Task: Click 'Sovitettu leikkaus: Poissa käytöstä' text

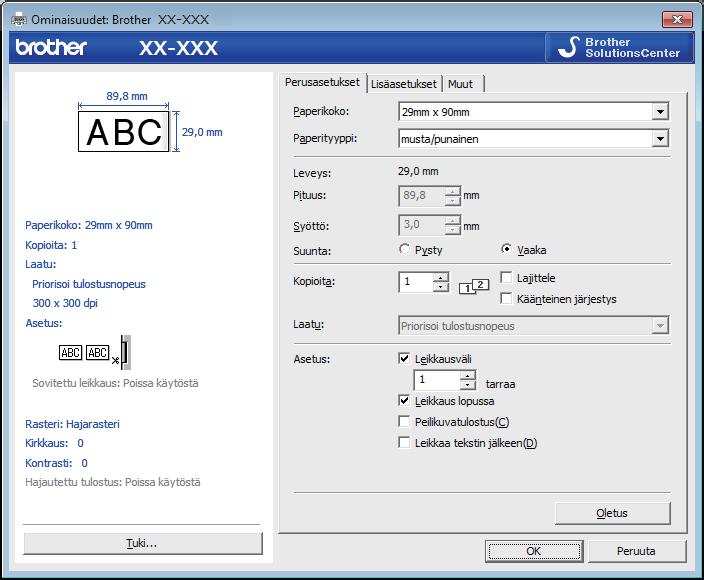Action: pos(115,383)
